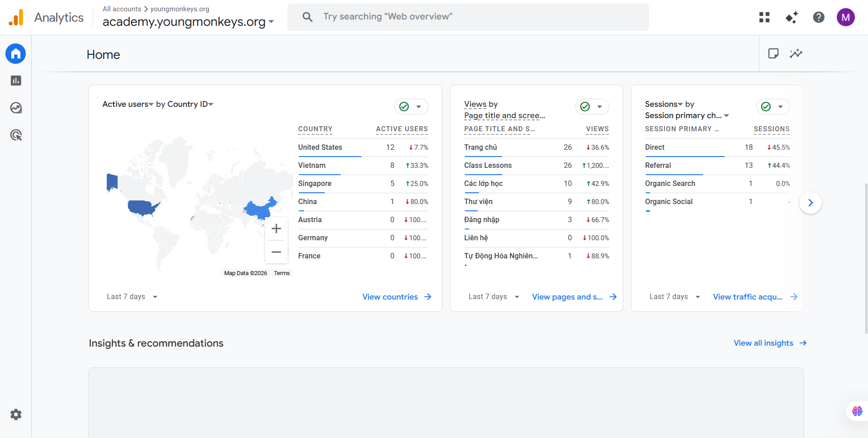This screenshot has width=868, height=438.
Task: Zoom out on the world map
Action: pyautogui.click(x=276, y=252)
